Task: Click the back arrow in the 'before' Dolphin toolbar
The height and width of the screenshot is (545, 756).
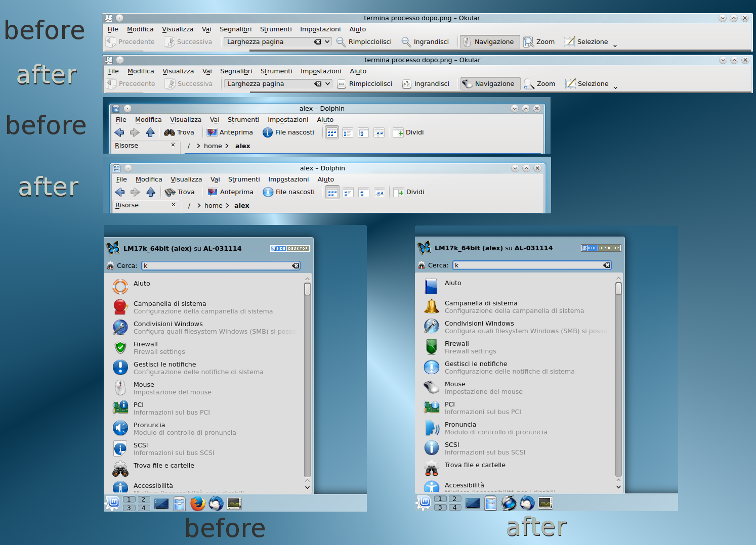Action: [119, 132]
